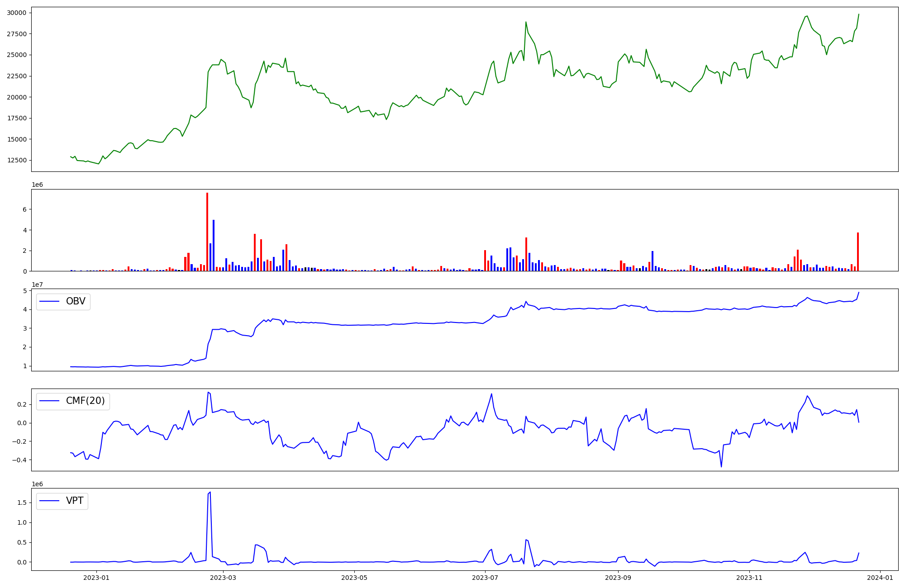Click the CMF(20) legend label

(x=85, y=401)
